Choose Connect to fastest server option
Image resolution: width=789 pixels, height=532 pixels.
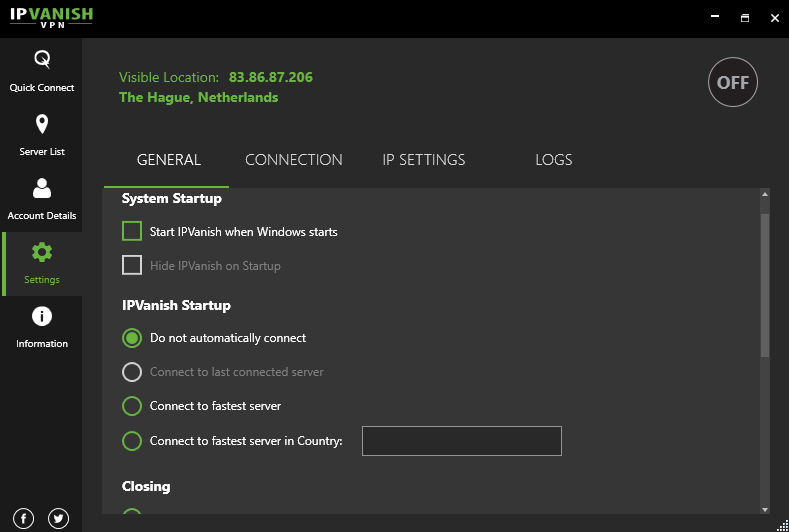[x=132, y=406]
